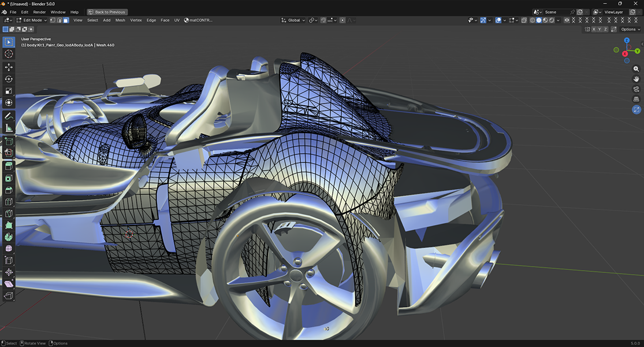The height and width of the screenshot is (347, 644).
Task: Toggle face select mode
Action: (66, 20)
